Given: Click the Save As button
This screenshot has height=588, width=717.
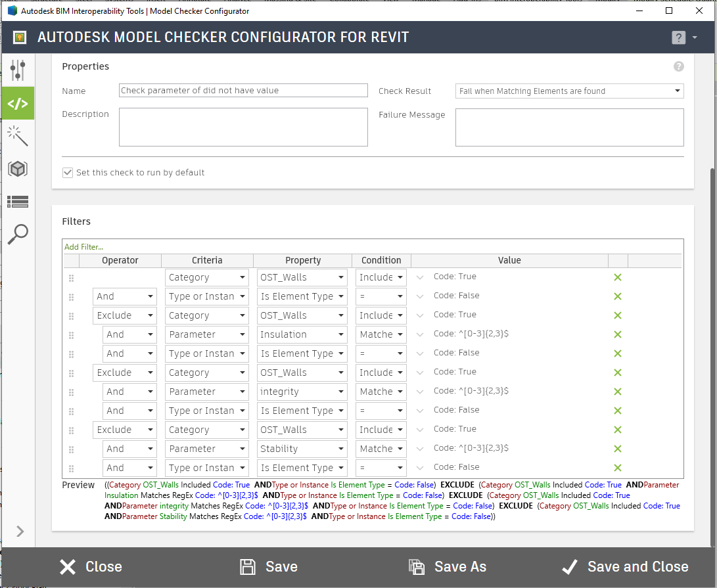Looking at the screenshot, I should click(x=447, y=566).
